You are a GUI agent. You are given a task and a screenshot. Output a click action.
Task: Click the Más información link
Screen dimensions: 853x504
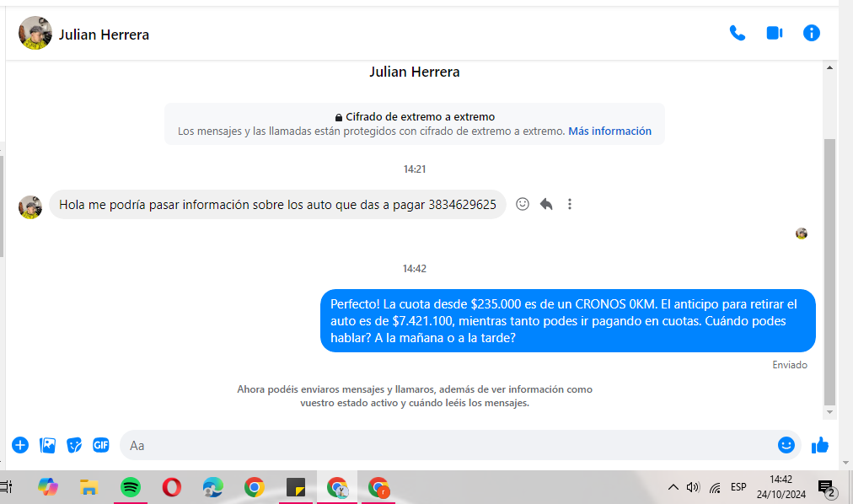609,131
